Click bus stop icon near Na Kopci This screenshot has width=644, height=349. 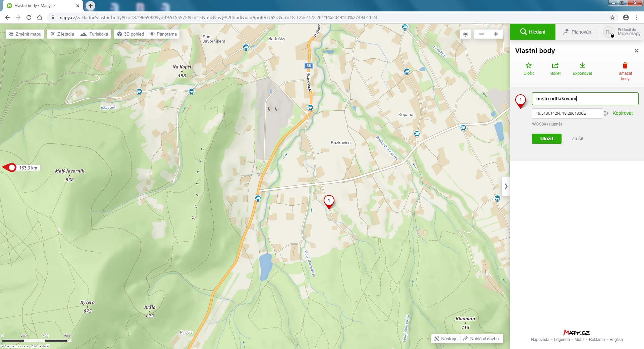[192, 91]
